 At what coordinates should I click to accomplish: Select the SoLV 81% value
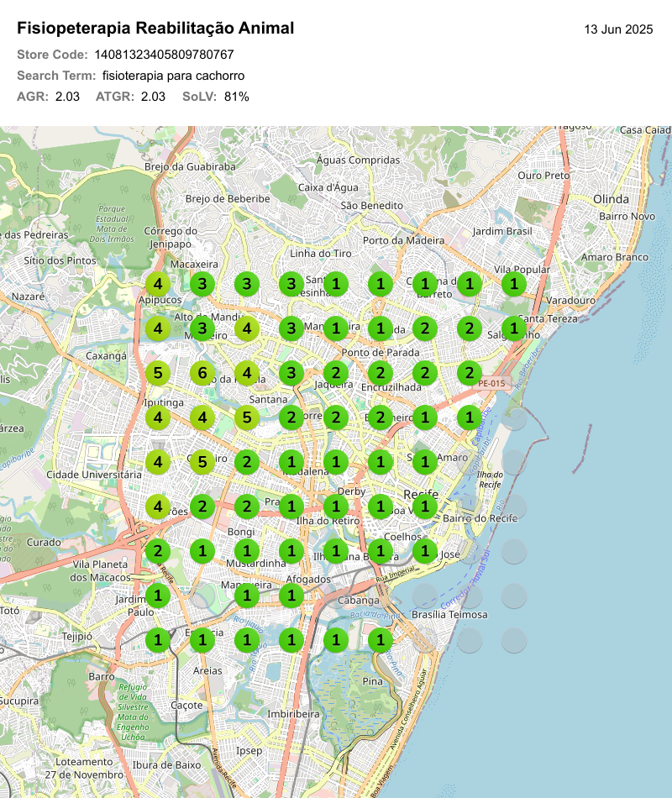[237, 97]
